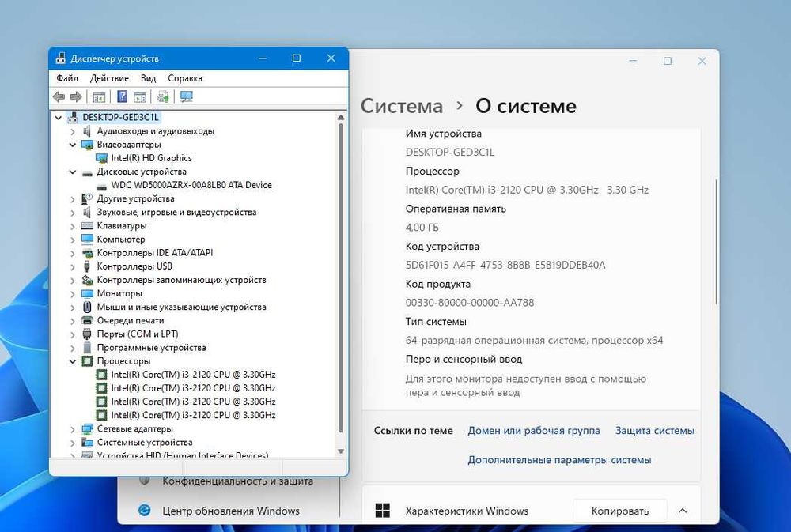Click the update driver toolbar icon
The height and width of the screenshot is (532, 791).
click(x=163, y=96)
